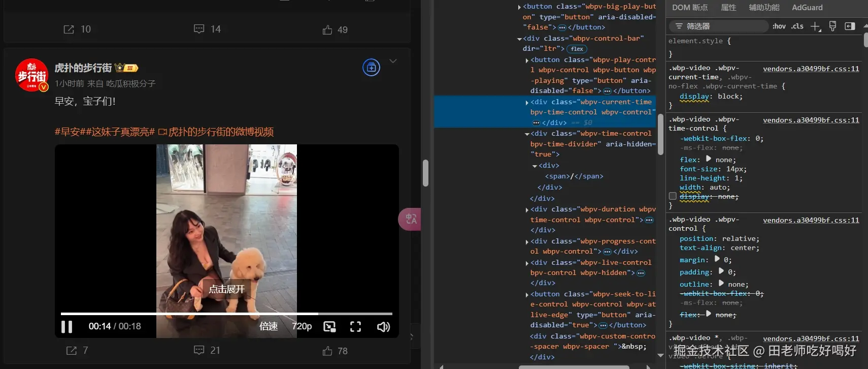This screenshot has width=868, height=369.
Task: Expand the outline shorthand triangle
Action: [721, 283]
